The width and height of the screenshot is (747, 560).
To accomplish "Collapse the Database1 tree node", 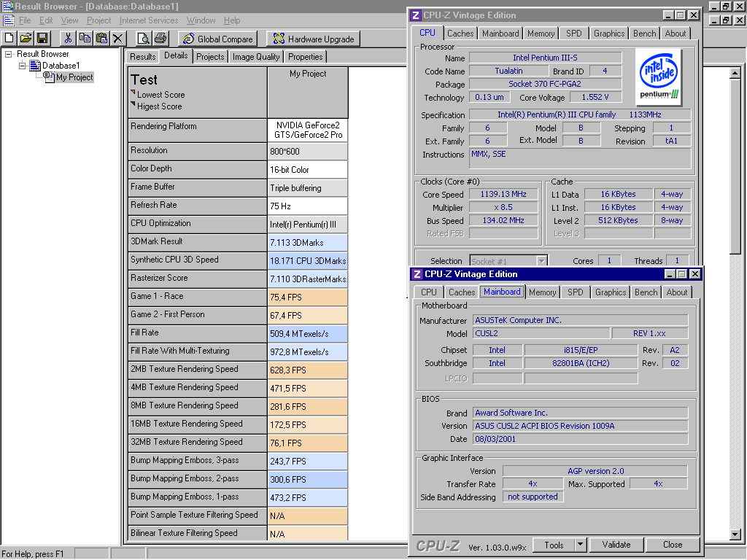I will coord(22,66).
